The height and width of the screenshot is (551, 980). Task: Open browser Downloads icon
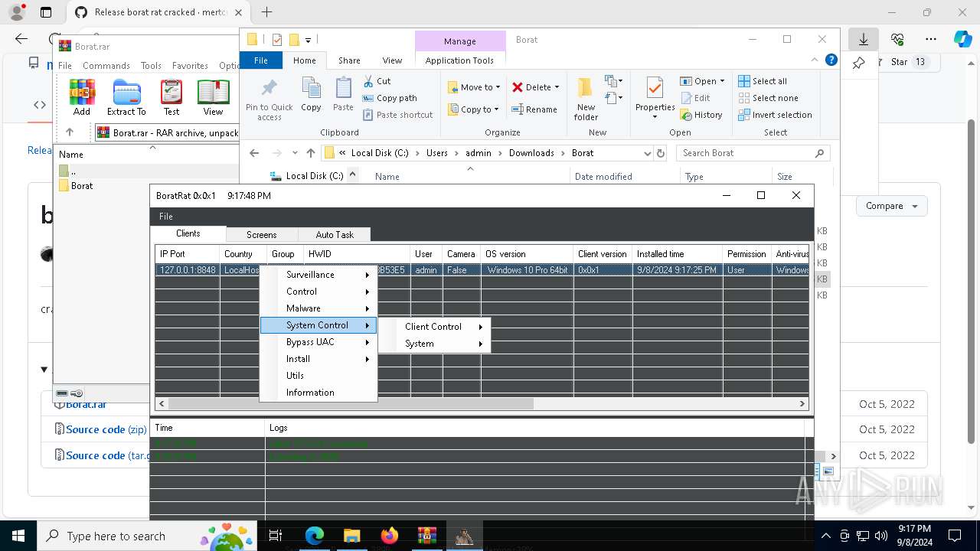pyautogui.click(x=864, y=39)
